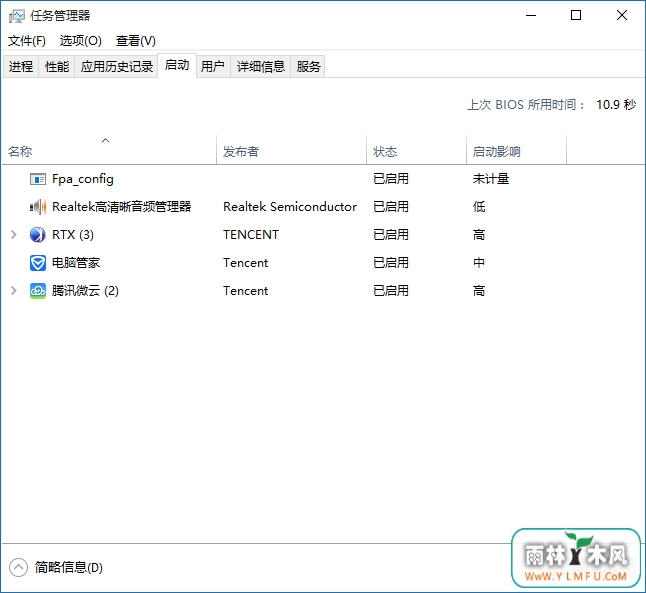Click the 高 impact of RTX row
Image resolution: width=646 pixels, height=593 pixels.
coord(479,235)
